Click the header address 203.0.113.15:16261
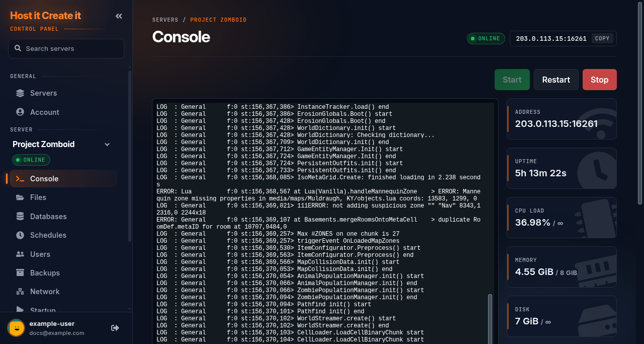Screen dimensions: 644x344 [x=551, y=38]
